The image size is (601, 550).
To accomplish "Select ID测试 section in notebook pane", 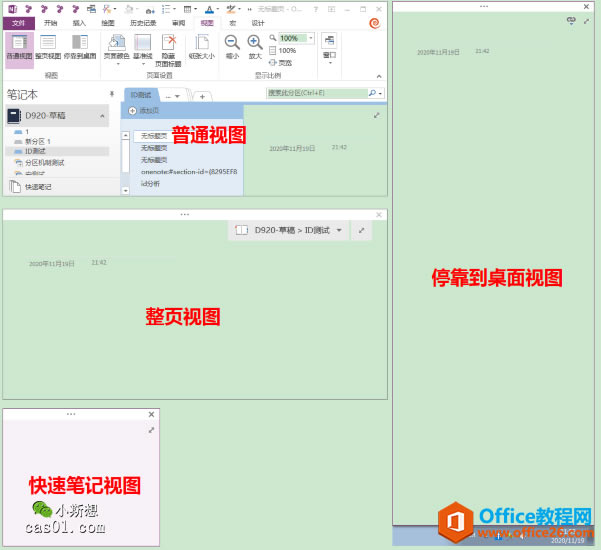I will [x=57, y=151].
